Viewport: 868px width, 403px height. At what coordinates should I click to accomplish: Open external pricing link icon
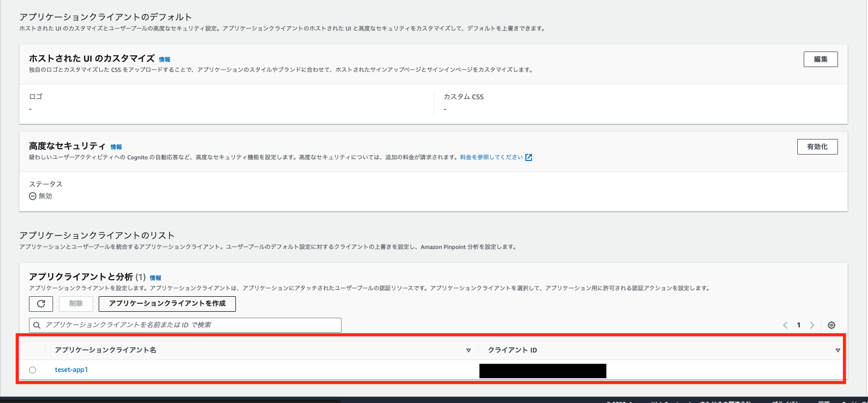[529, 157]
